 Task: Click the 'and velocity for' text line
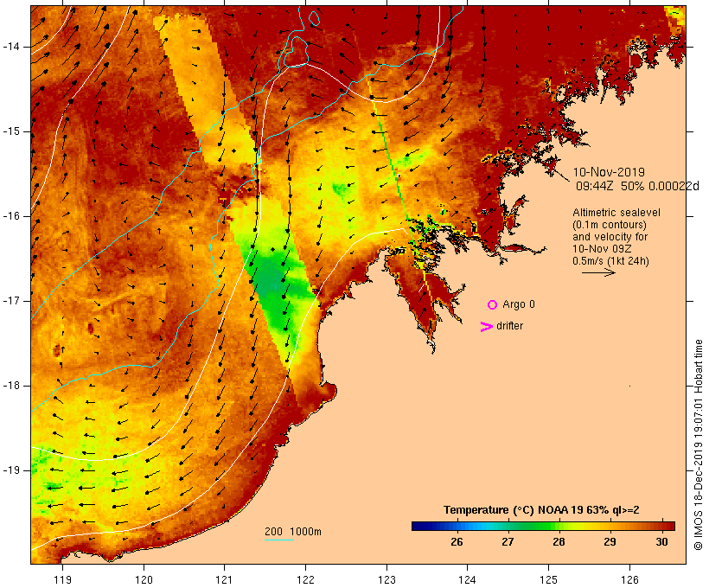(610, 237)
